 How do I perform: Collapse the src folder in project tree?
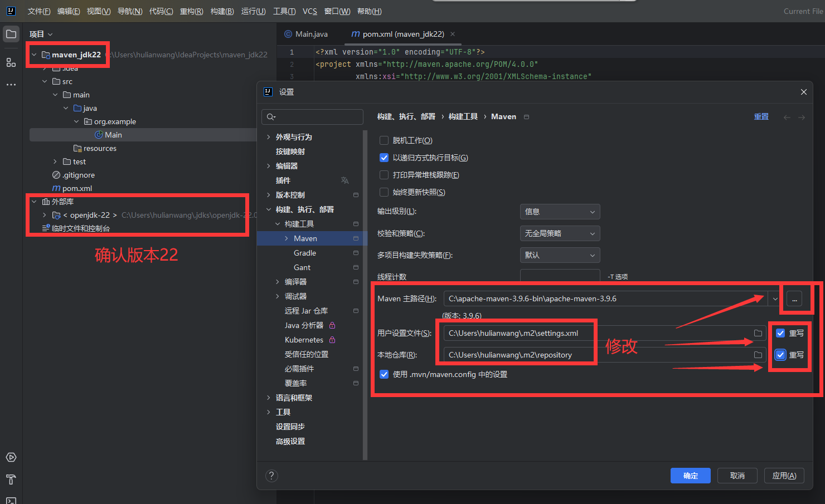45,81
